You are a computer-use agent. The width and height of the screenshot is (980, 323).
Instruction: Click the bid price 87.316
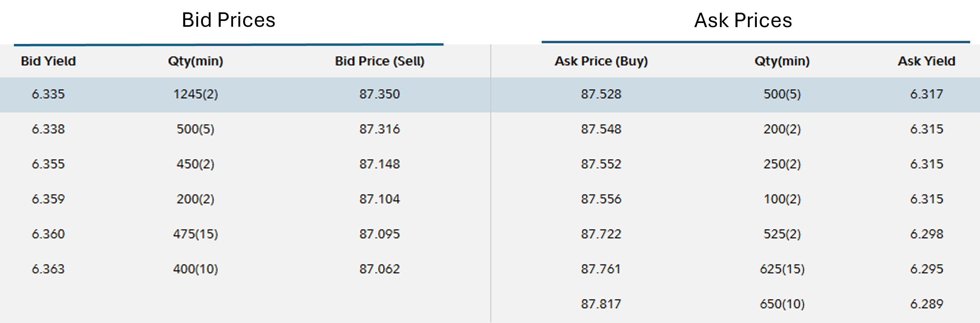(379, 129)
